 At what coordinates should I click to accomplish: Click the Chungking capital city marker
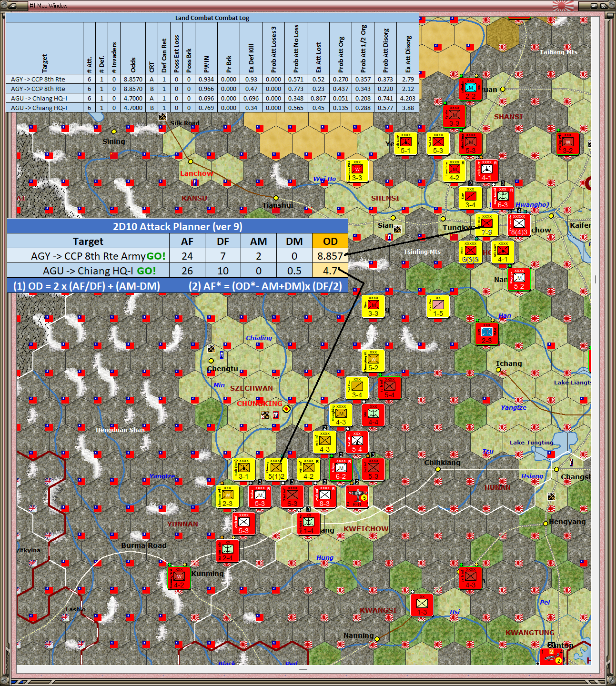tap(286, 409)
